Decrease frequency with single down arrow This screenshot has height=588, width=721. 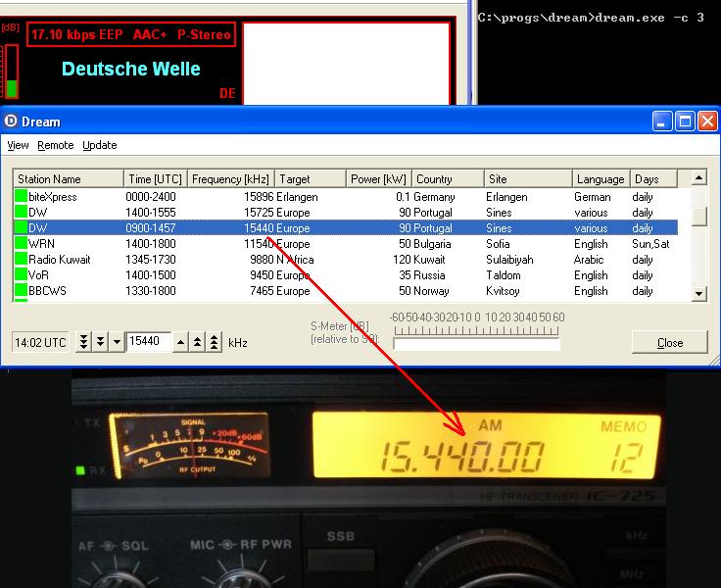click(x=117, y=342)
